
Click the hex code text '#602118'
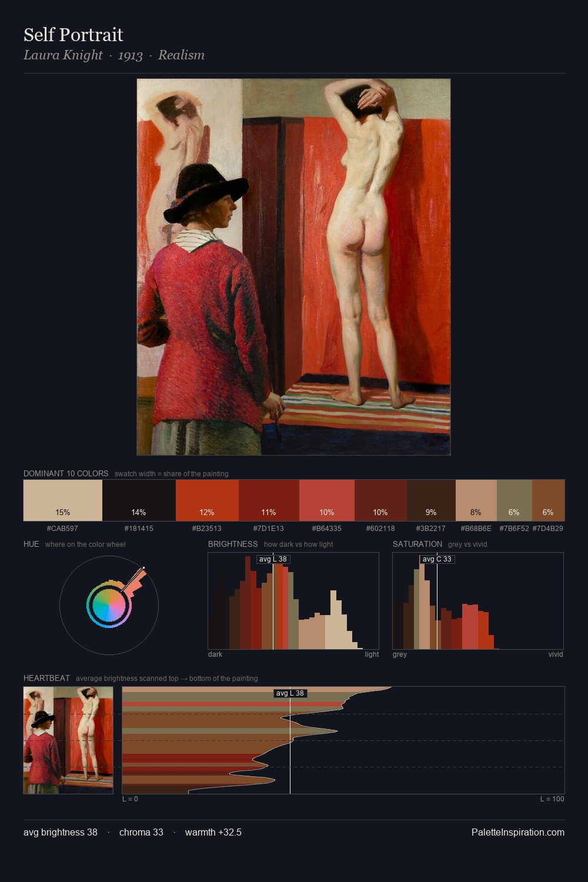(x=380, y=529)
